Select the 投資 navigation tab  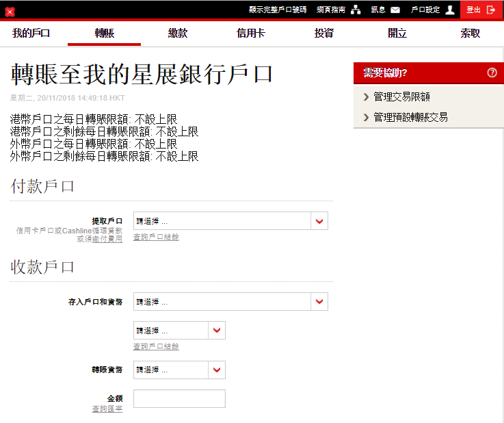(324, 33)
